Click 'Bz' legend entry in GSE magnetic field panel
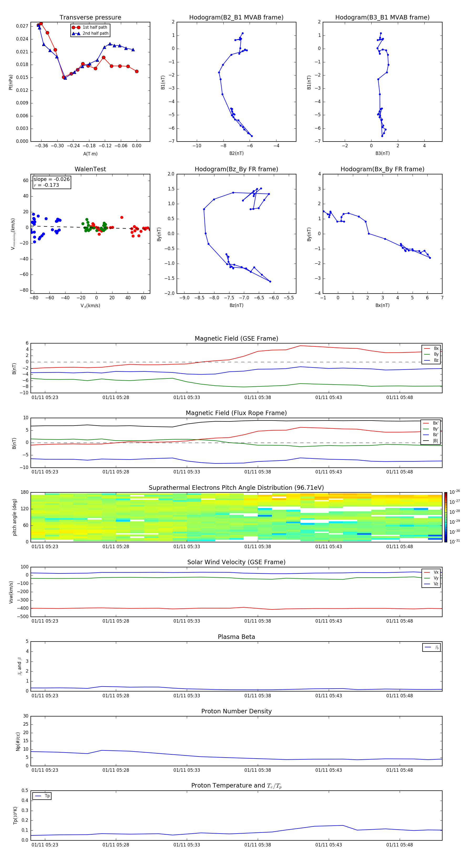Screen dimensions: 473x868 431,360
